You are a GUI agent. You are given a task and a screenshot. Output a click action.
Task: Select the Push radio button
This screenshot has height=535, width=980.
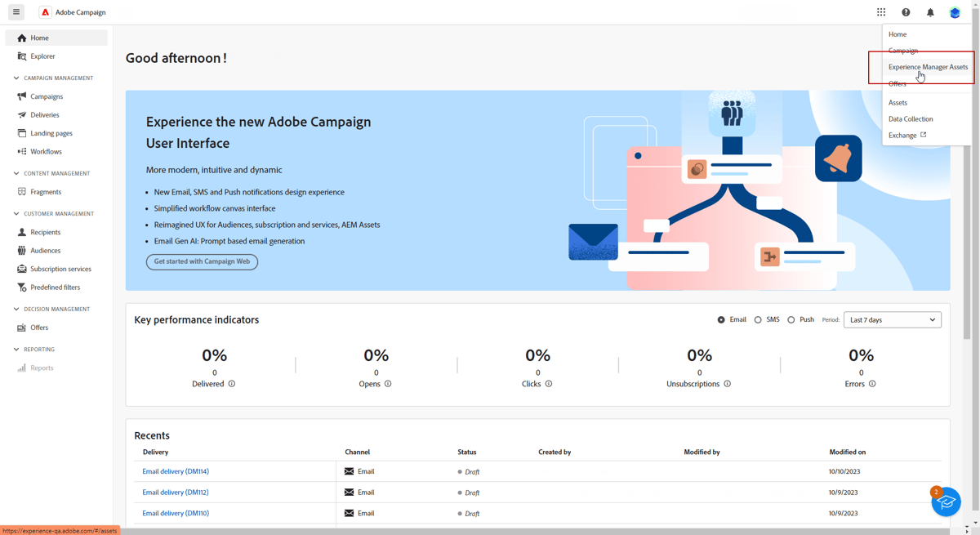pyautogui.click(x=791, y=320)
